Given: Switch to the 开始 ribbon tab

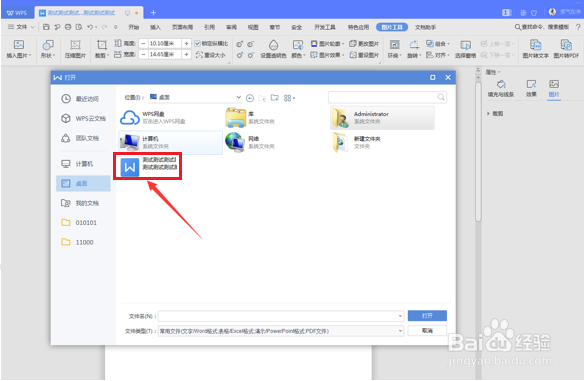Looking at the screenshot, I should [134, 27].
